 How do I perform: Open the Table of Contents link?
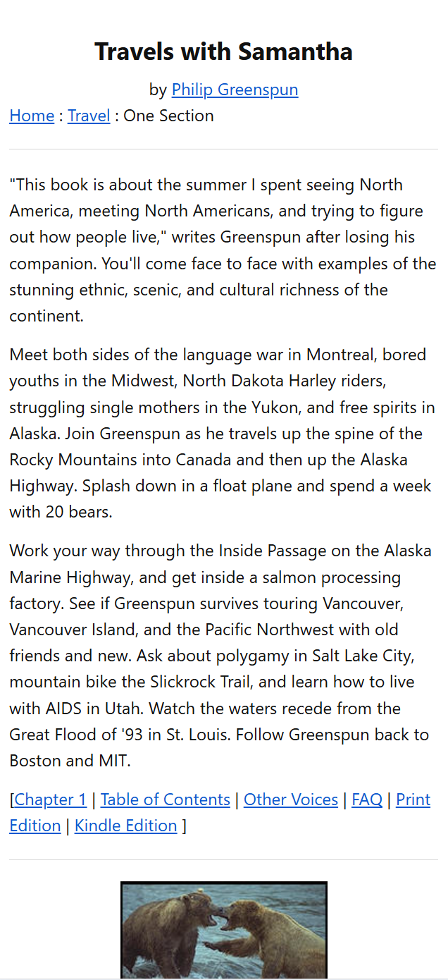[x=166, y=800]
